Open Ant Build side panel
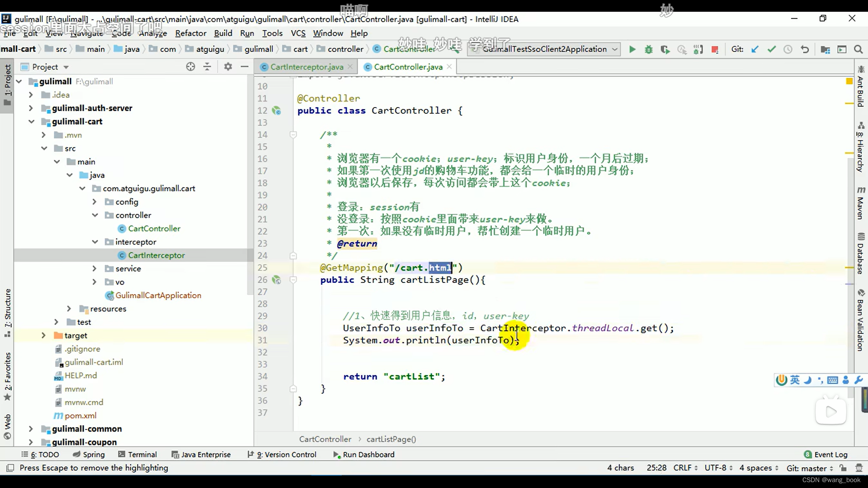The width and height of the screenshot is (868, 488). click(861, 86)
